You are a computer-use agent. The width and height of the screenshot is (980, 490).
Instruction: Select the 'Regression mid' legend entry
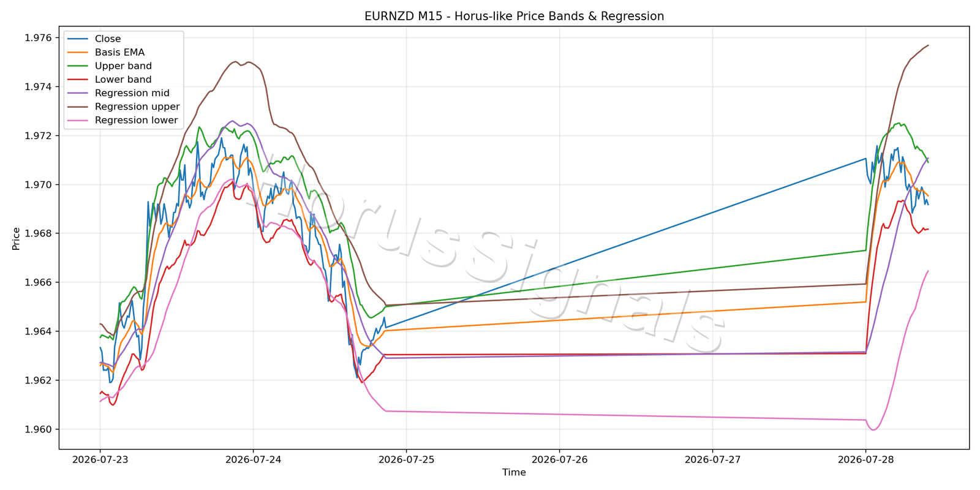point(118,93)
